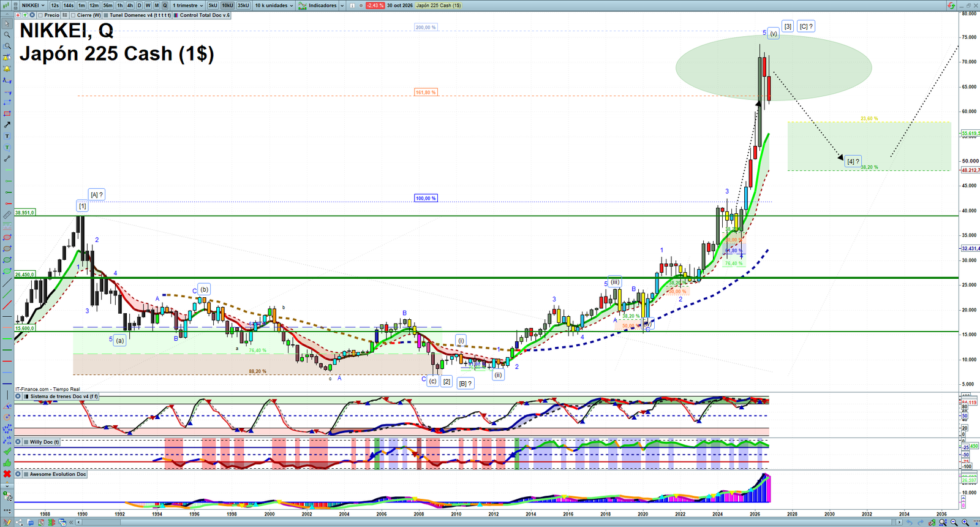The image size is (980, 527).
Task: Switch to the 12s timeframe
Action: [x=55, y=6]
